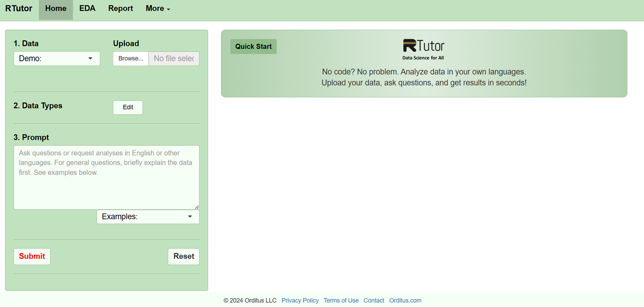
Task: Reset the form
Action: 184,257
